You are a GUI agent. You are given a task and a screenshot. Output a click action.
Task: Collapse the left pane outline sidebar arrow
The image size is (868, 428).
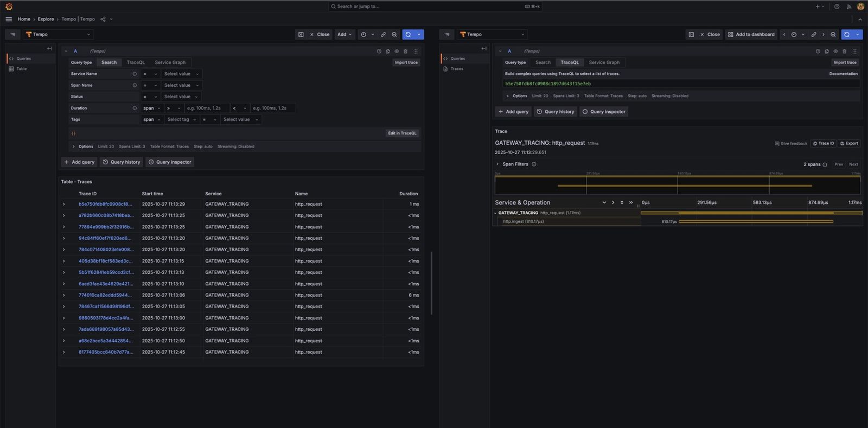pos(49,48)
